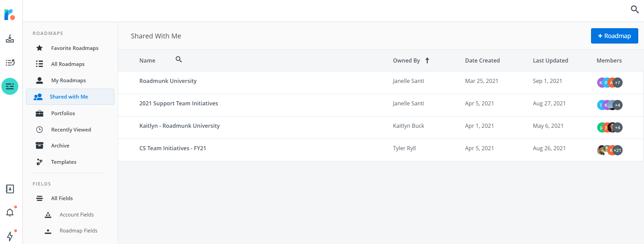Open the Roadmunk University roadmap
Screen dimensions: 644x244
pyautogui.click(x=168, y=81)
